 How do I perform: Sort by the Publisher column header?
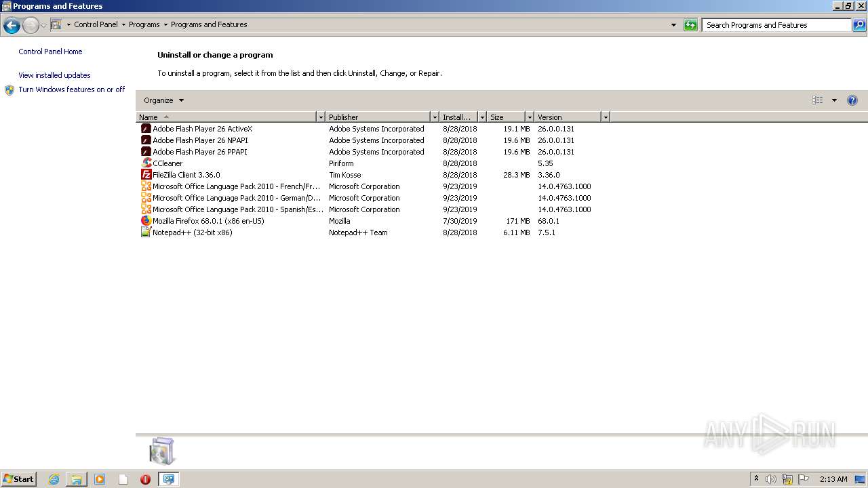pos(378,117)
